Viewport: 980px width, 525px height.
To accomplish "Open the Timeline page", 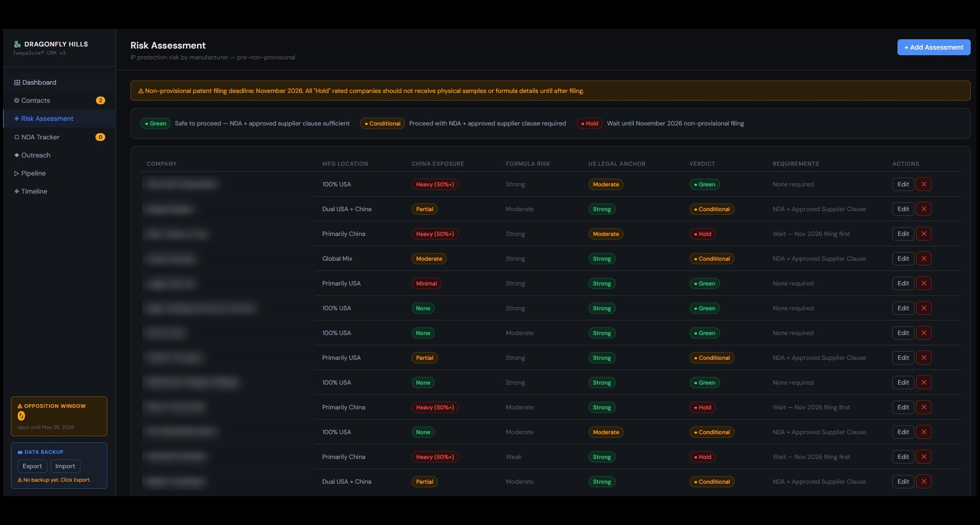I will 59,191.
